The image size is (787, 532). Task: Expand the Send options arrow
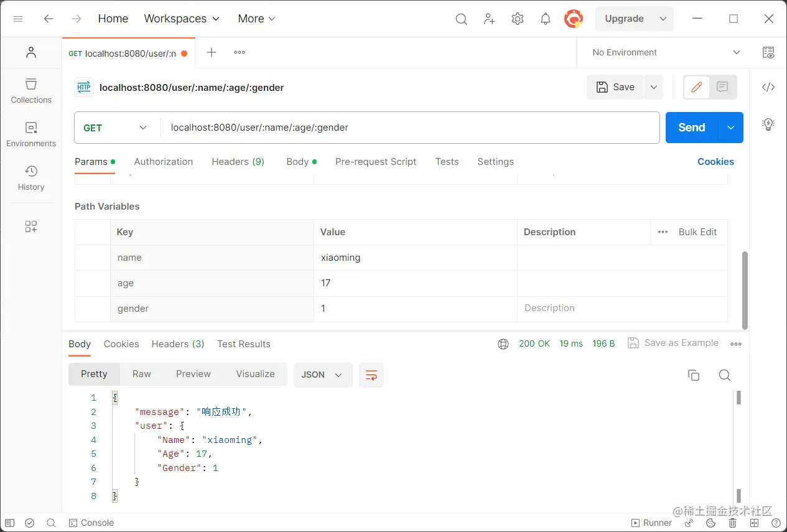(x=730, y=128)
